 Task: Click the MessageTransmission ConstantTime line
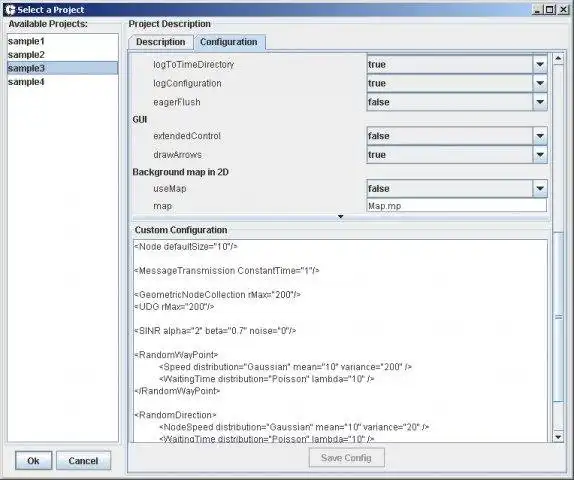(x=227, y=271)
